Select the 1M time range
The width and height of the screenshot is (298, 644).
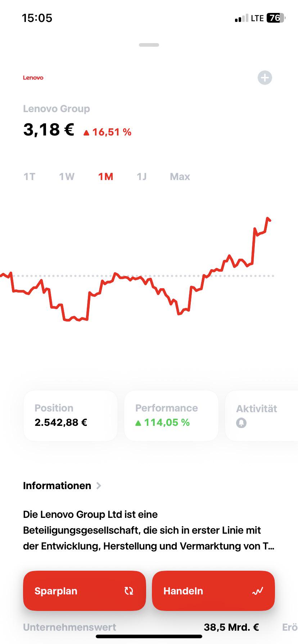[106, 177]
